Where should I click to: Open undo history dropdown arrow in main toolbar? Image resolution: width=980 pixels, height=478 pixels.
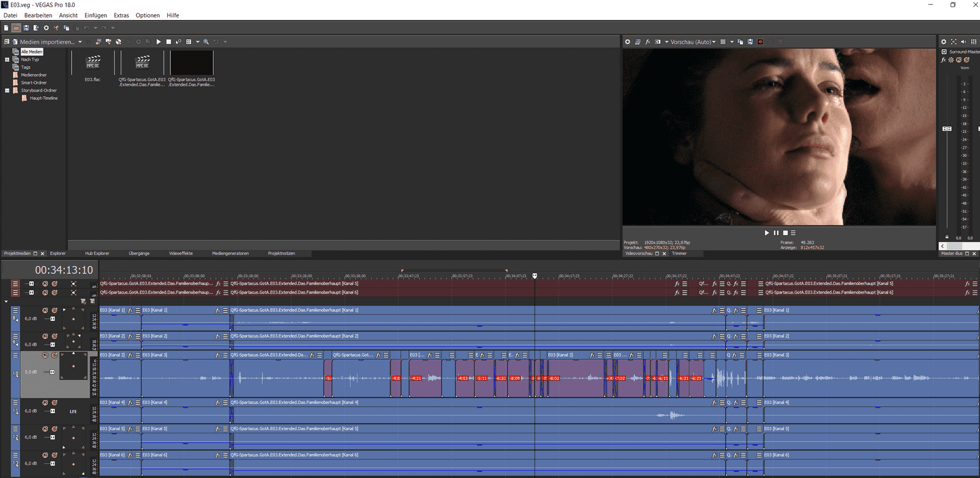pos(96,28)
